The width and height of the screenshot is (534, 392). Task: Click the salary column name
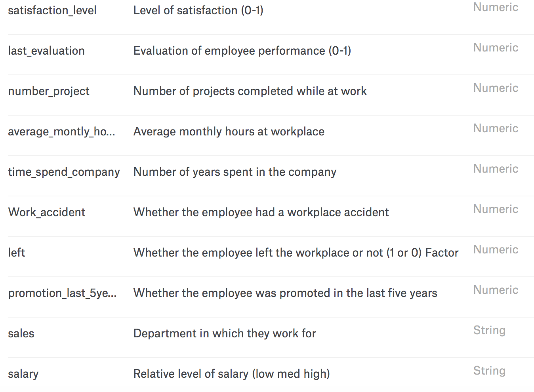tap(23, 374)
